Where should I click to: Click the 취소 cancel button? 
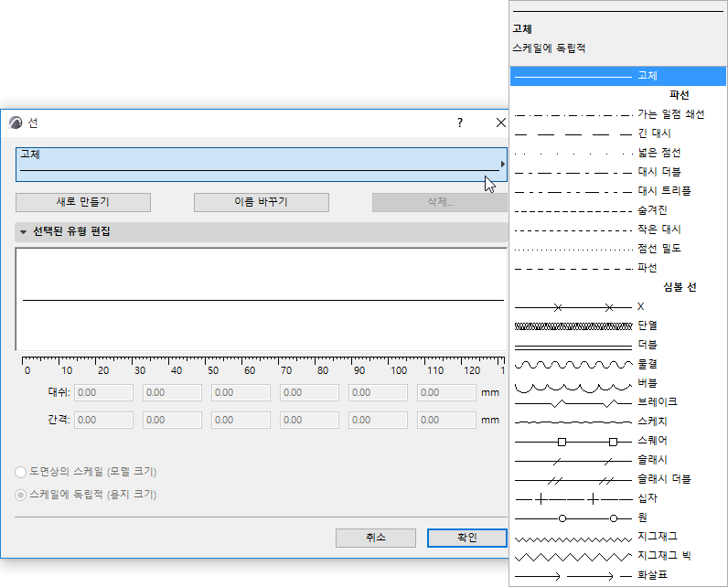click(x=376, y=538)
